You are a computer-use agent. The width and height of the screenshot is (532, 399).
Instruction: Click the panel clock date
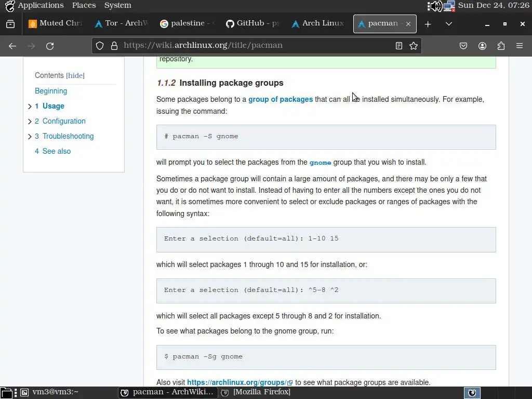[494, 5]
